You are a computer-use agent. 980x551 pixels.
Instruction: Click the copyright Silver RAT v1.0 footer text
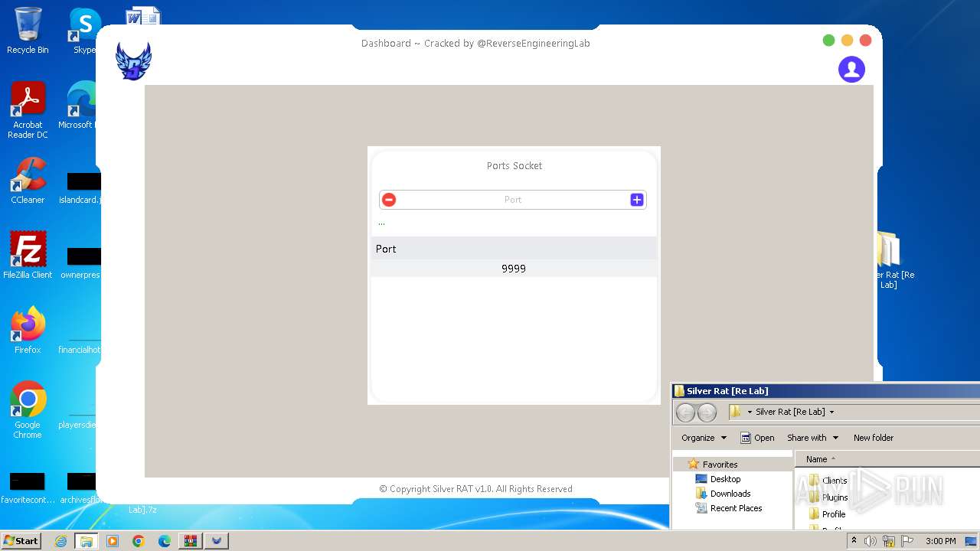[x=475, y=489]
